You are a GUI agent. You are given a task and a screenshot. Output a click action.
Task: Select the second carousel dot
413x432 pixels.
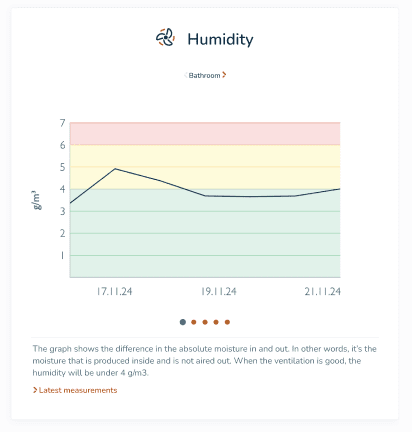[x=194, y=322]
